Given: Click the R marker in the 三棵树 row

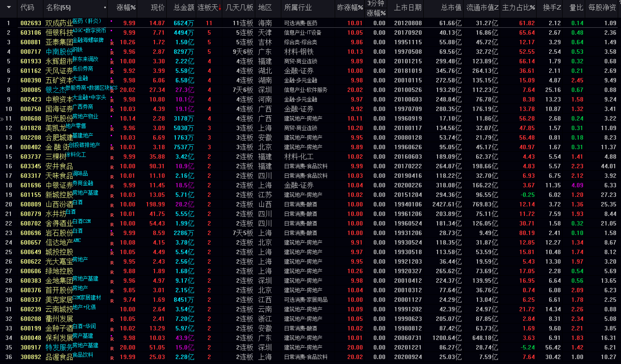Looking at the screenshot, I should (x=112, y=158).
